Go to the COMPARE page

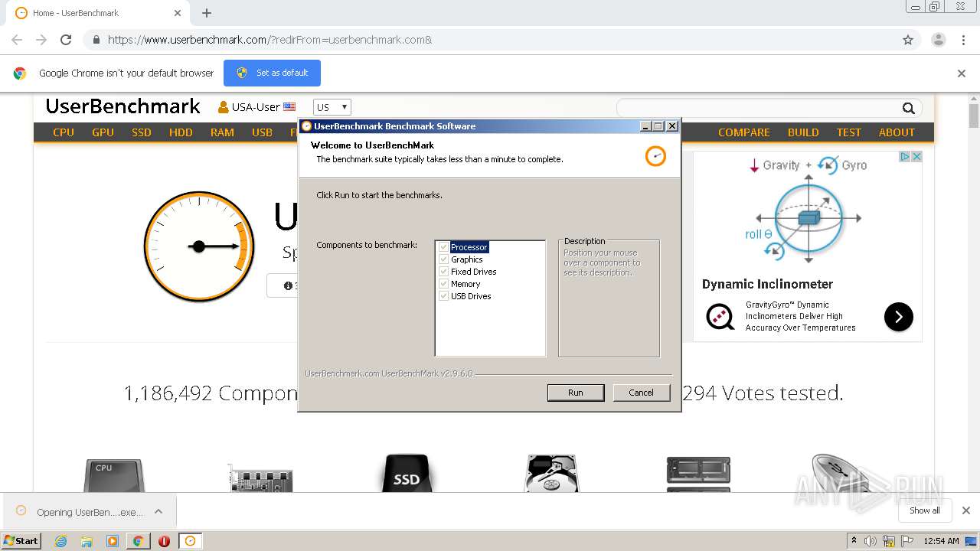743,132
